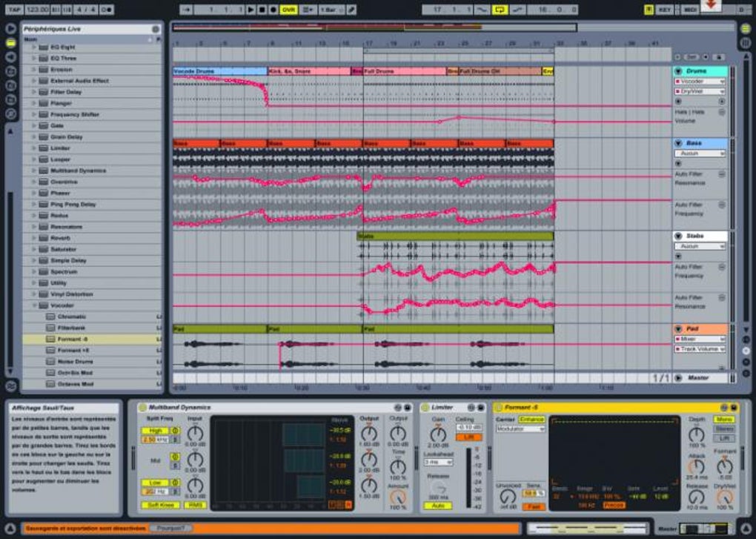Image resolution: width=756 pixels, height=539 pixels.
Task: Toggle the Soft Knee button
Action: tap(161, 505)
